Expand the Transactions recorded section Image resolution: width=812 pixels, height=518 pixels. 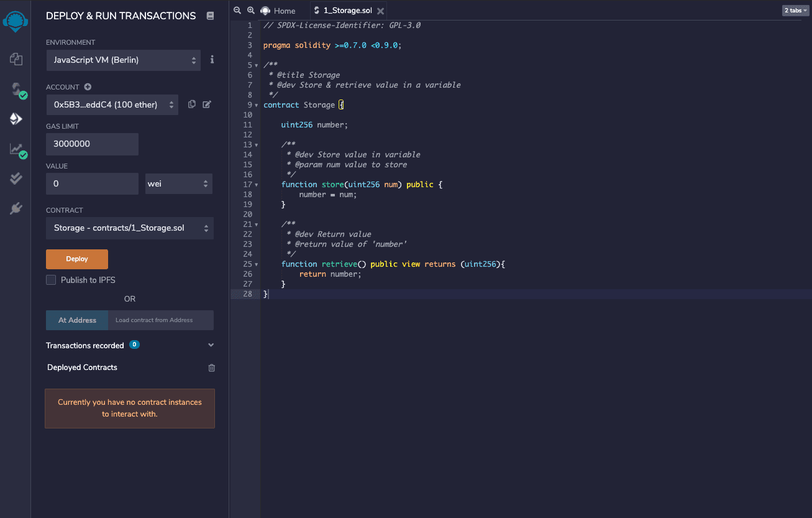[x=211, y=345]
